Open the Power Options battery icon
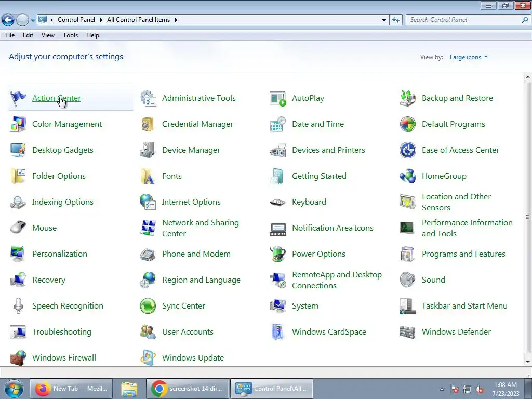This screenshot has height=399, width=532. click(278, 254)
